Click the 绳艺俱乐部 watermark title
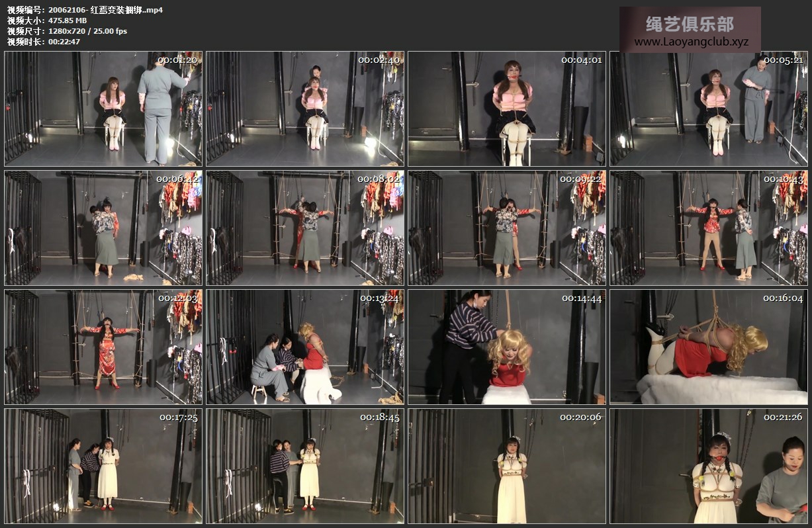The image size is (812, 528). (690, 24)
